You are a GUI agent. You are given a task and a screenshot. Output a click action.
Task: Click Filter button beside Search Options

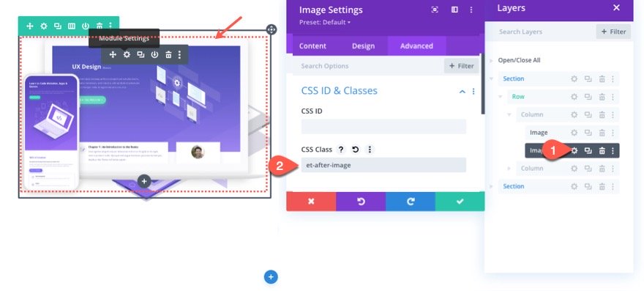coord(461,66)
